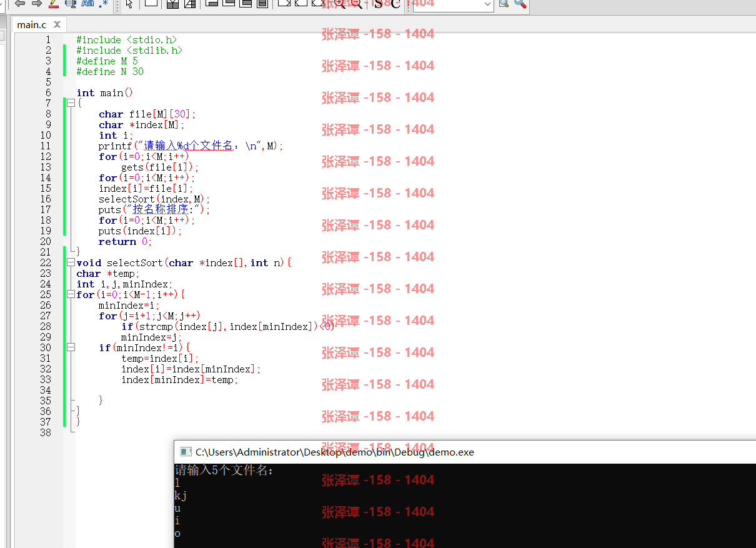
Task: Click the console app icon beside the demo.exe path
Action: click(185, 452)
